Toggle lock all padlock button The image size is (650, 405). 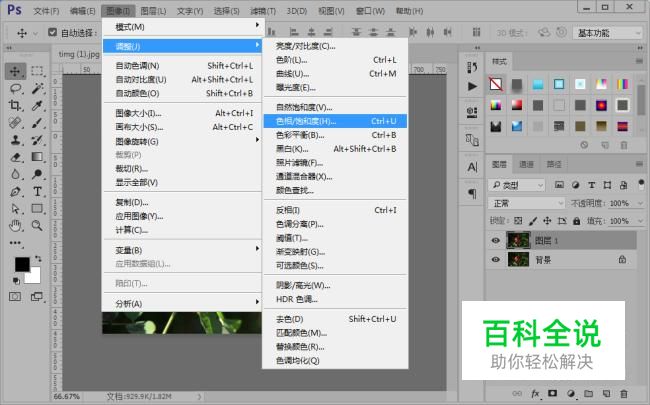(x=577, y=221)
